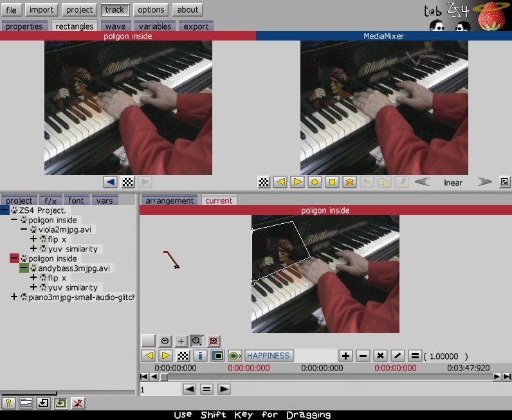
Task: Click the HAPPINESS button
Action: (x=269, y=356)
